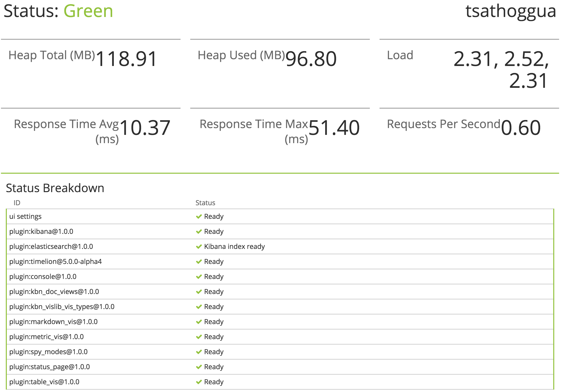
Task: Click the green Green status text
Action: 88,11
